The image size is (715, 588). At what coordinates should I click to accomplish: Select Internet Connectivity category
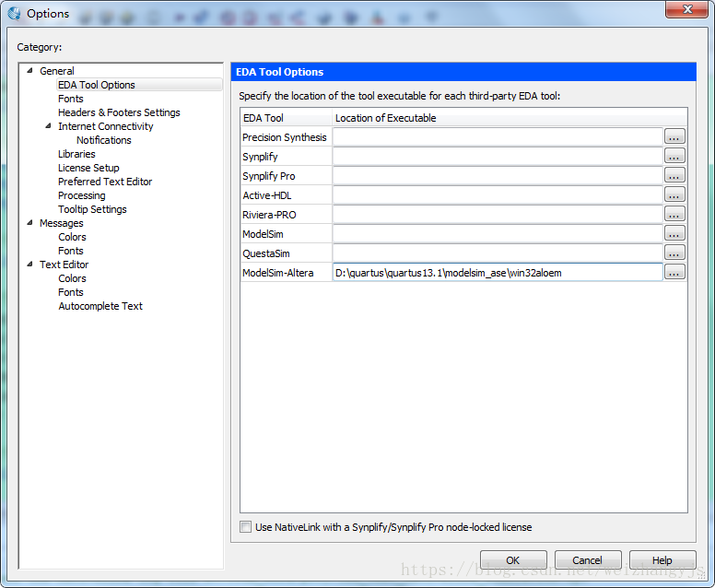point(105,126)
